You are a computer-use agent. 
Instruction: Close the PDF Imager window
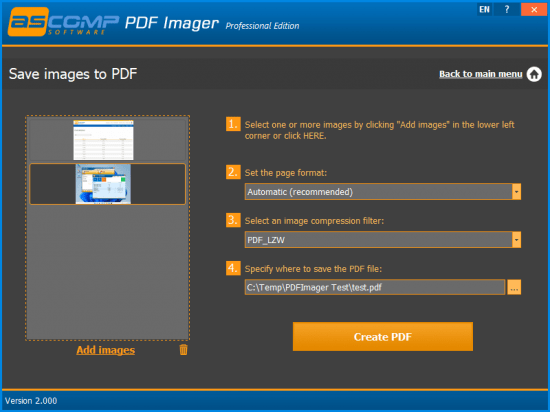click(534, 9)
